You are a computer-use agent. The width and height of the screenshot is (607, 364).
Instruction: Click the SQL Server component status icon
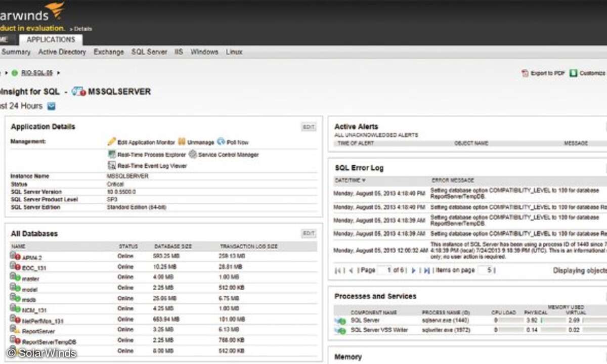[x=340, y=321]
